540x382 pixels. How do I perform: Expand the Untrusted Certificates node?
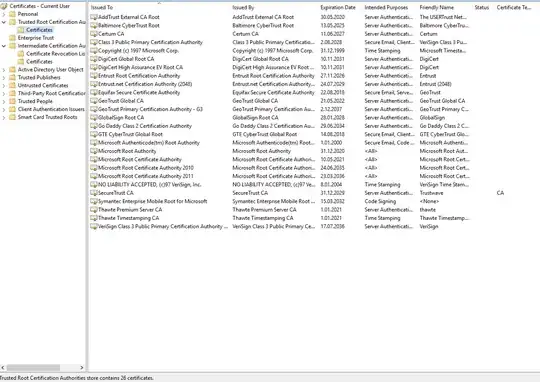click(4, 85)
